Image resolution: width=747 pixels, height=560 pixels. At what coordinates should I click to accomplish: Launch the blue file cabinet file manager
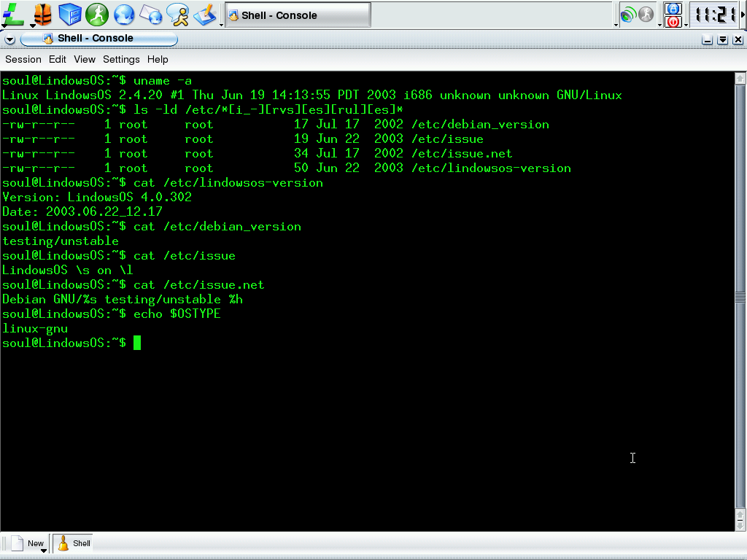click(69, 14)
